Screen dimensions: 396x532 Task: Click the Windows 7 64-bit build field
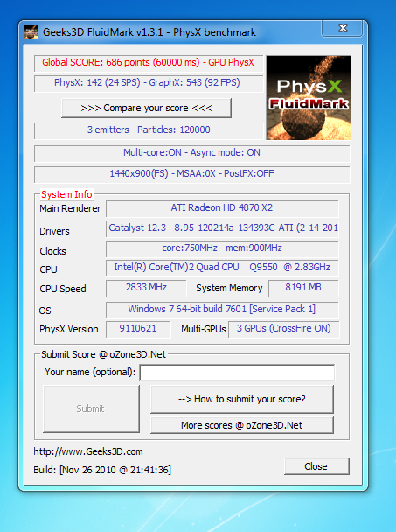(x=222, y=310)
